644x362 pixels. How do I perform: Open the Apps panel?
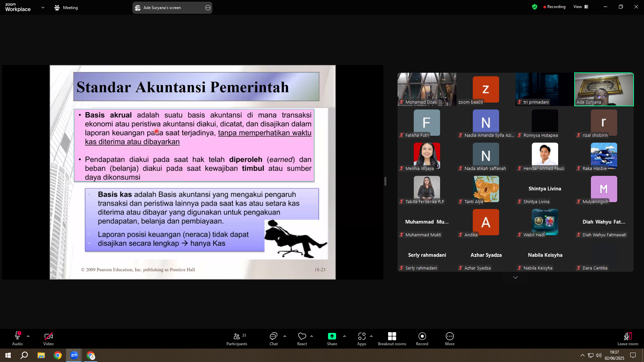click(362, 339)
